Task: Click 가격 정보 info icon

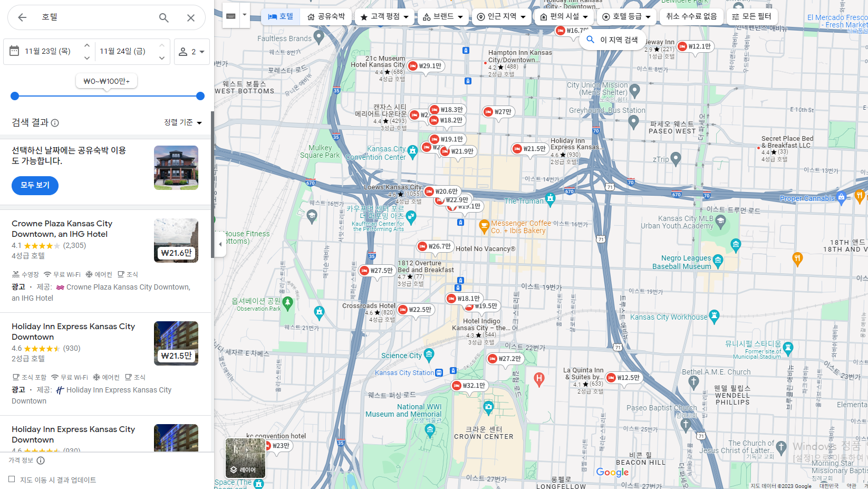Action: (x=41, y=461)
